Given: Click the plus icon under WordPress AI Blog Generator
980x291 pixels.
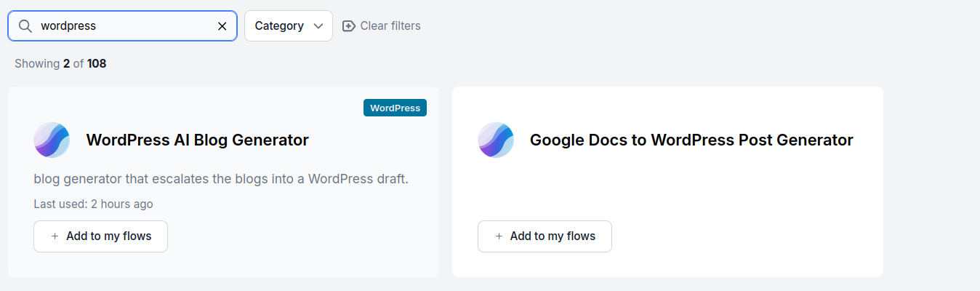Looking at the screenshot, I should point(55,236).
